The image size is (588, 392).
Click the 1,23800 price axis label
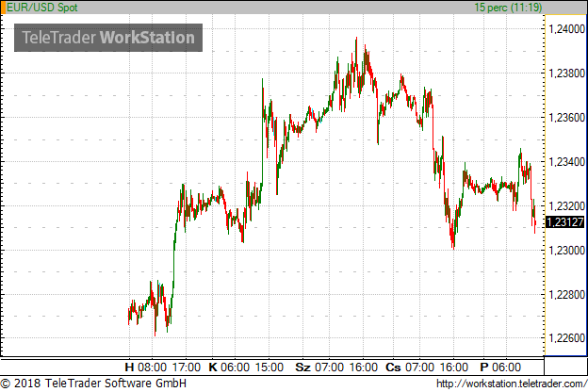coord(566,73)
